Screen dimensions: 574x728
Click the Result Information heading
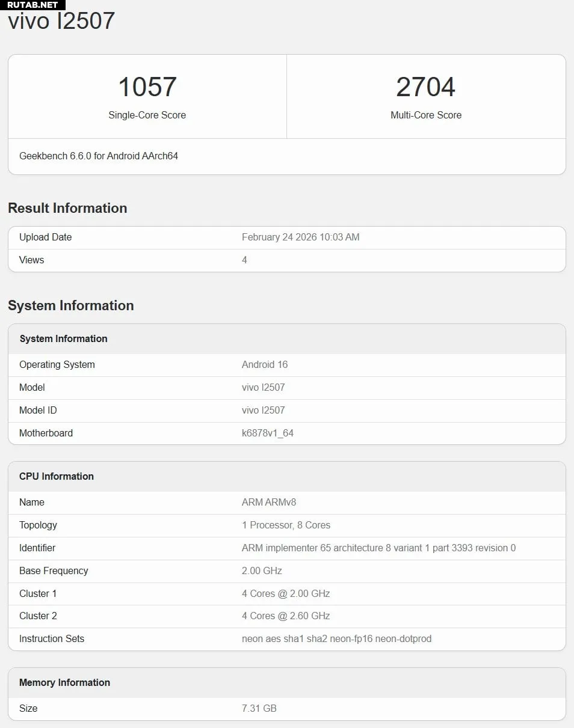point(67,208)
